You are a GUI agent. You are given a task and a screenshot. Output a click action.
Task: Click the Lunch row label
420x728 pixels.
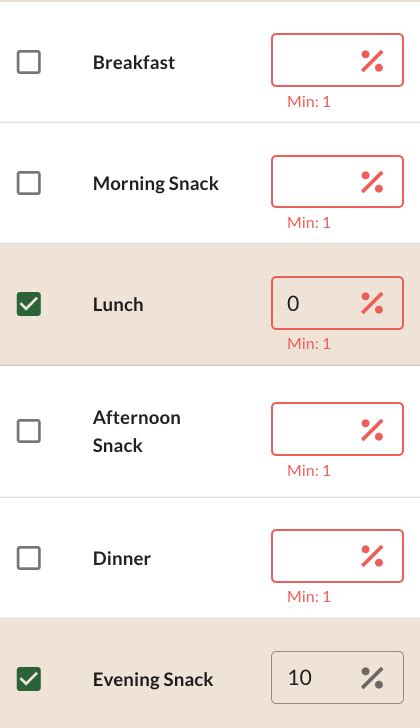coord(118,305)
